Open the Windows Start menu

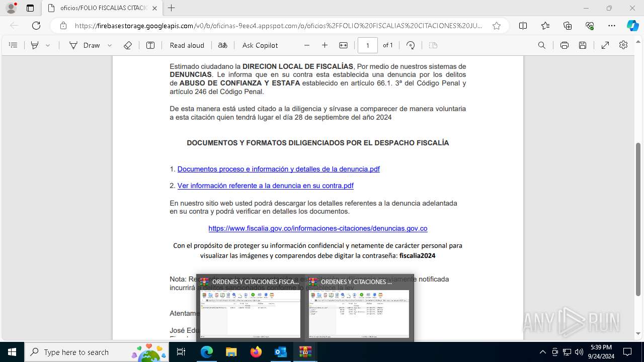point(12,352)
